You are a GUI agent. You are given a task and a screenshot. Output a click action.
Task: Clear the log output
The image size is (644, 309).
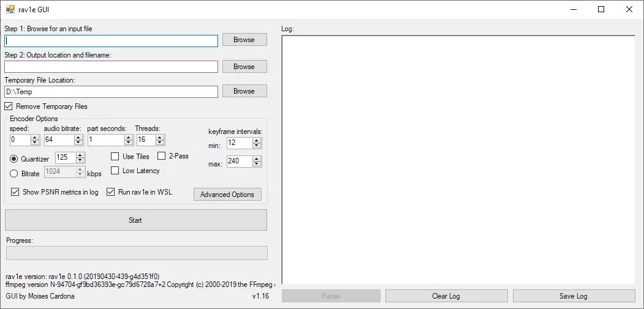[x=446, y=296]
